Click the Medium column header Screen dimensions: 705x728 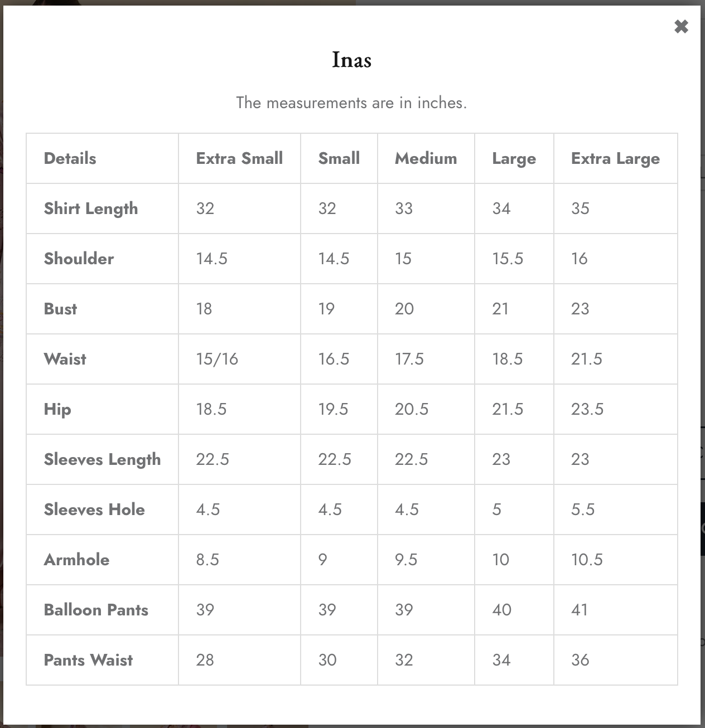pyautogui.click(x=426, y=158)
